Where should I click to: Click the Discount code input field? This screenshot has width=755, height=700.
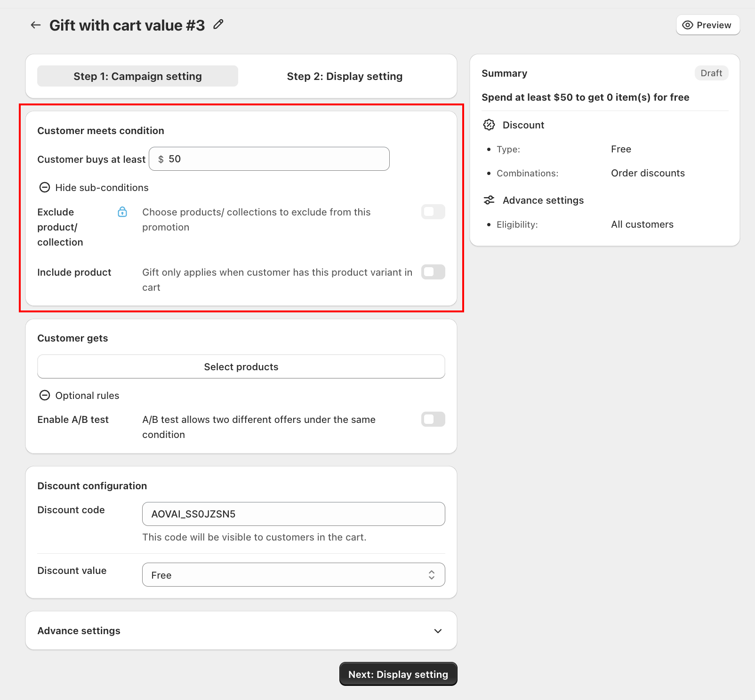point(294,514)
